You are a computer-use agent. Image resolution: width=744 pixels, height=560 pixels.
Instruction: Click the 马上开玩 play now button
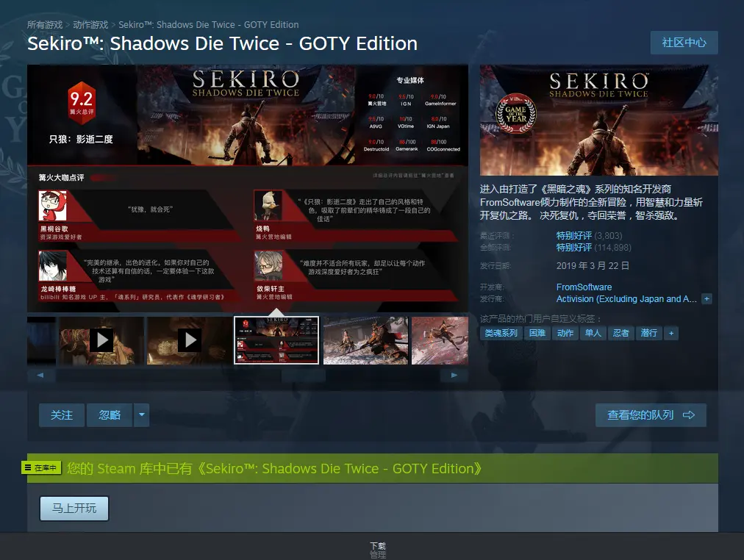[x=74, y=509]
